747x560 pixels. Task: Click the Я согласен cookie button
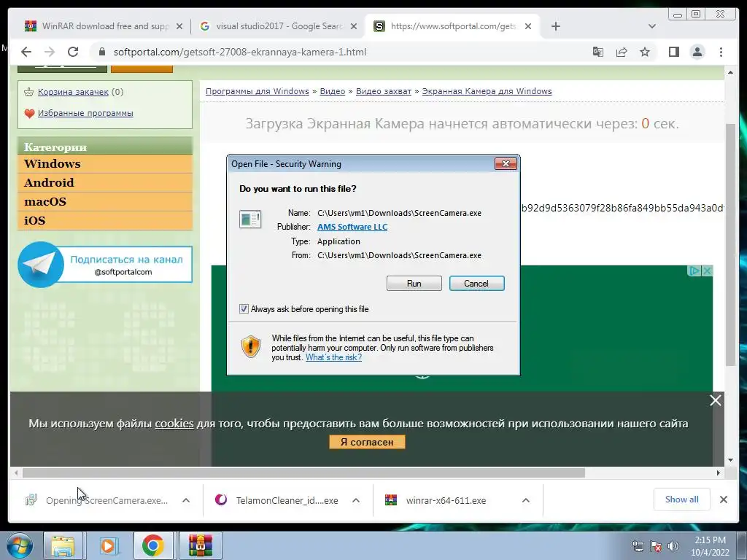click(367, 442)
